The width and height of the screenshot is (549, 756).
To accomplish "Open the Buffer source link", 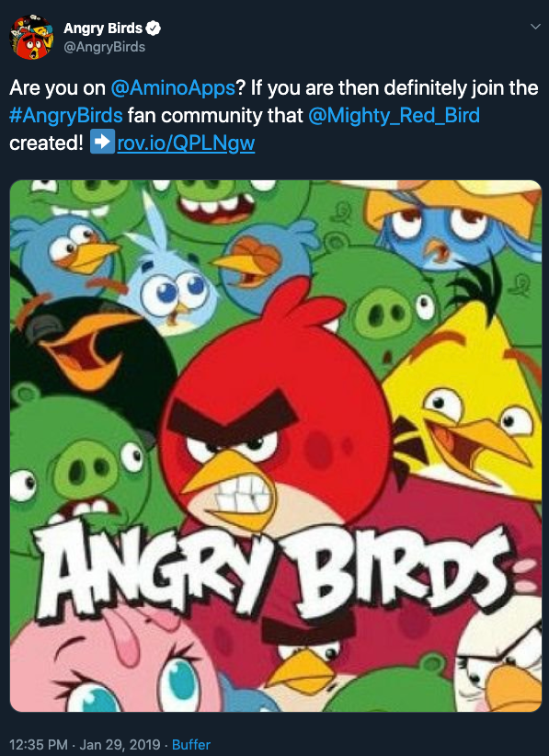I will tap(191, 744).
